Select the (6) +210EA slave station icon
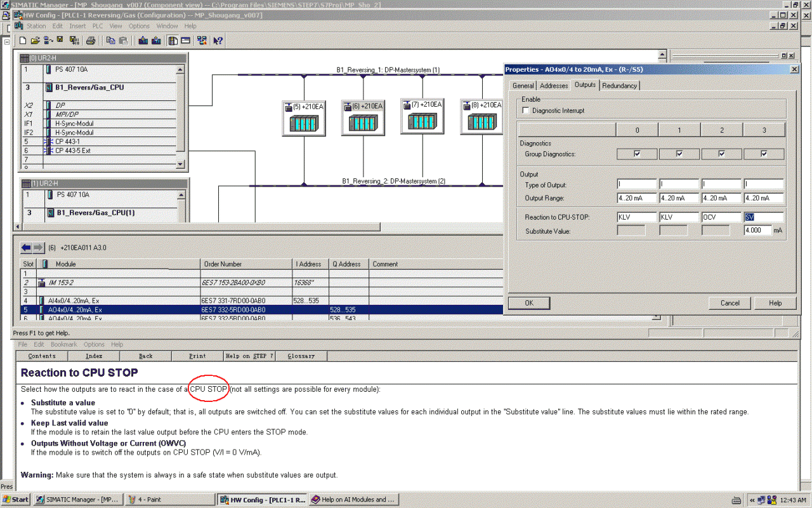The height and width of the screenshot is (508, 812). click(x=363, y=118)
